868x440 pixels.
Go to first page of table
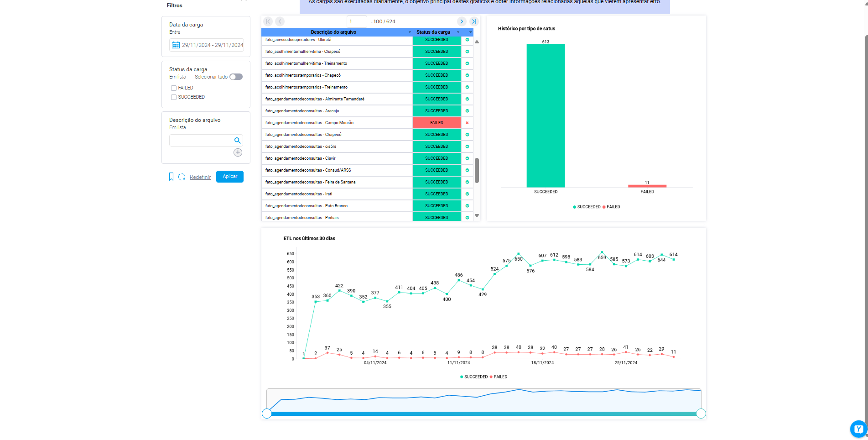click(x=268, y=21)
